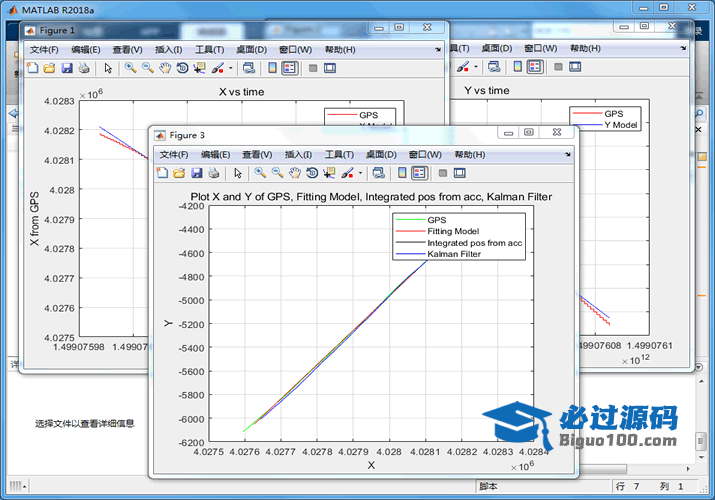Screen dimensions: 715x500
Task: Open 查看(V) menu in Figure 3
Action: 257,155
